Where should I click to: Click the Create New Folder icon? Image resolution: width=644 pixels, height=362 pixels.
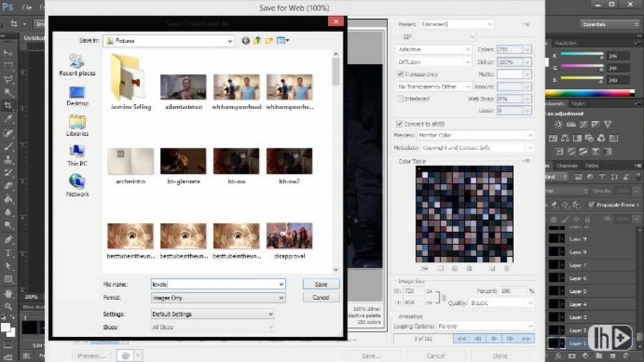coord(268,40)
